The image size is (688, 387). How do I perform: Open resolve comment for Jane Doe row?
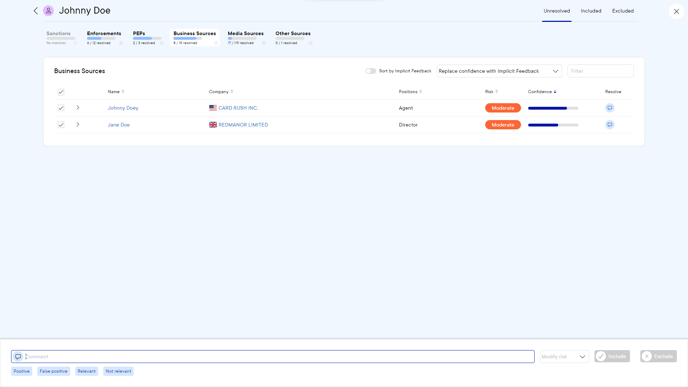(609, 125)
